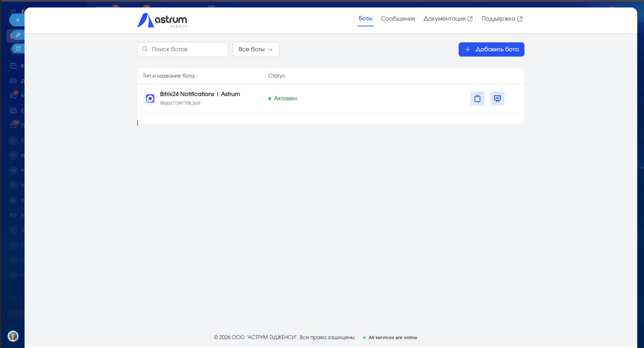
Task: Open the statistics chart icon for Bitrix24 bot
Action: click(x=497, y=99)
